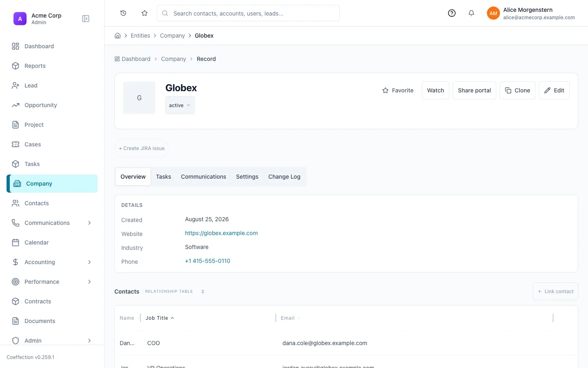The height and width of the screenshot is (368, 588).
Task: Click Link contact button
Action: (555, 292)
